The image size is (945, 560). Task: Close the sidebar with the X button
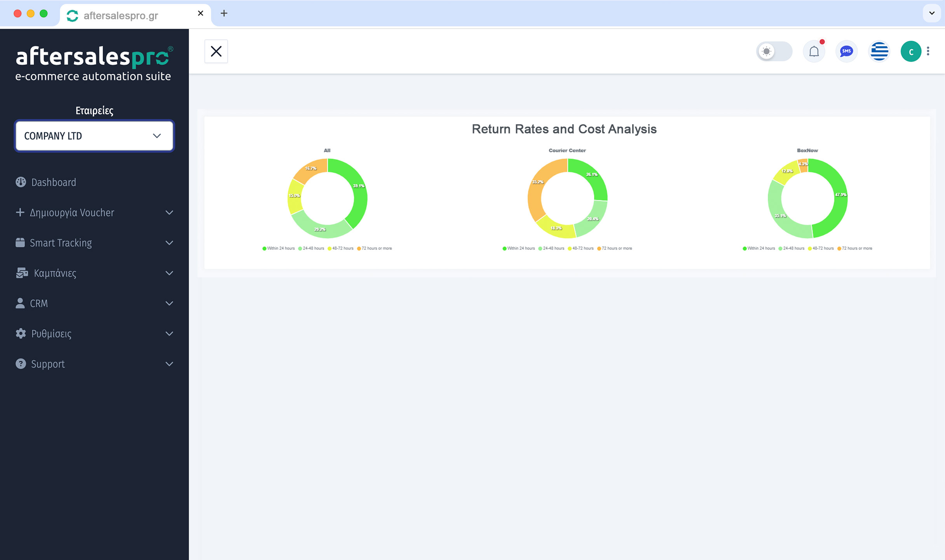(x=216, y=51)
